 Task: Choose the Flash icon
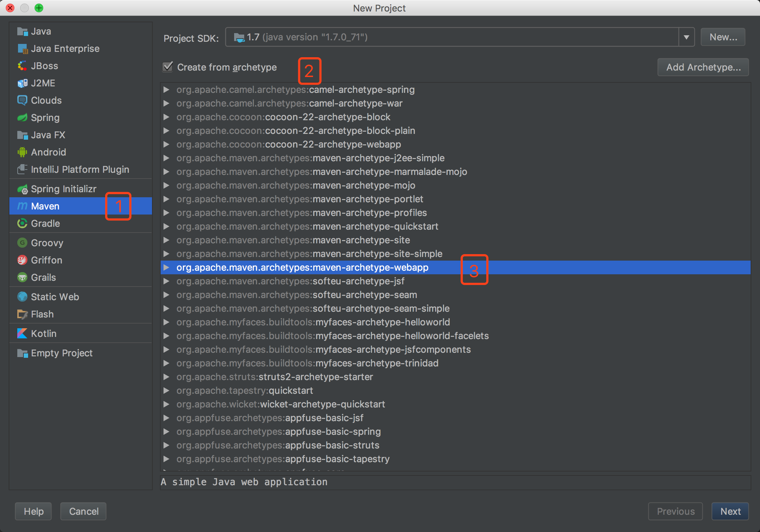(x=22, y=314)
